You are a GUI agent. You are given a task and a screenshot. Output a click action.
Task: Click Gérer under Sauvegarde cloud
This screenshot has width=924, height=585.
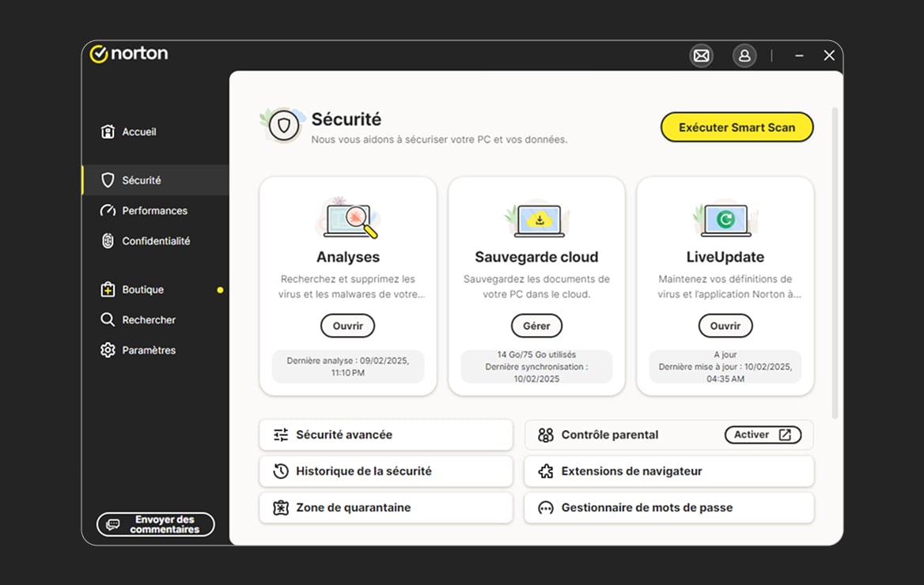pyautogui.click(x=536, y=326)
